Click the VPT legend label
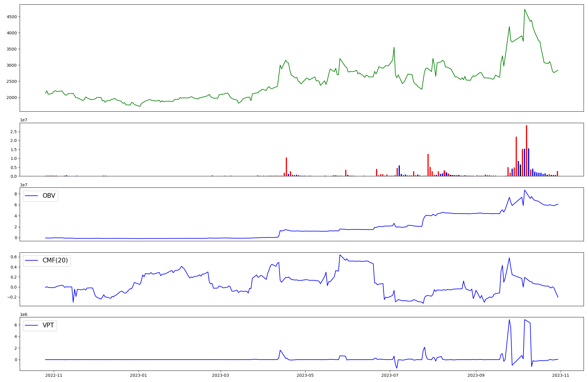The image size is (588, 382). [48, 325]
